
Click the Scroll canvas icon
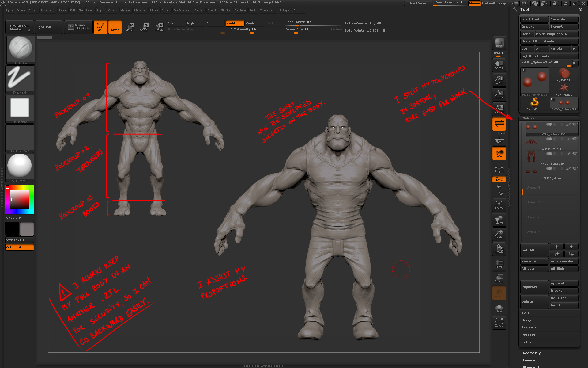[x=499, y=65]
